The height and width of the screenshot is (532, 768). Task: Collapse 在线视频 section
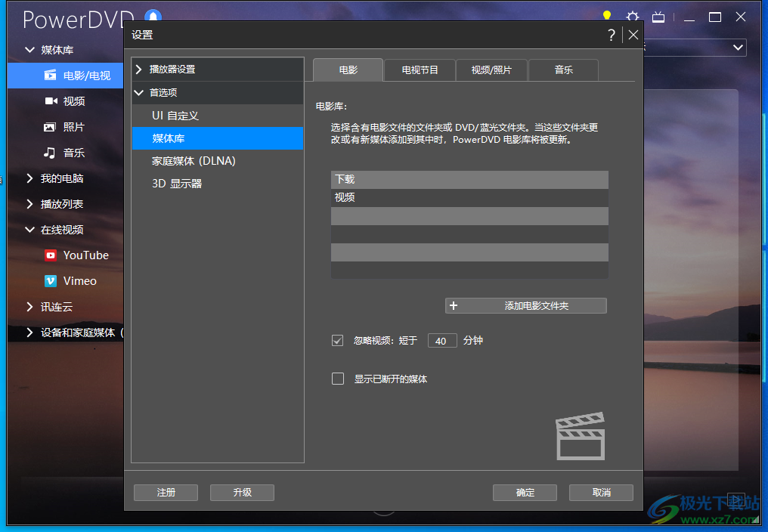30,229
